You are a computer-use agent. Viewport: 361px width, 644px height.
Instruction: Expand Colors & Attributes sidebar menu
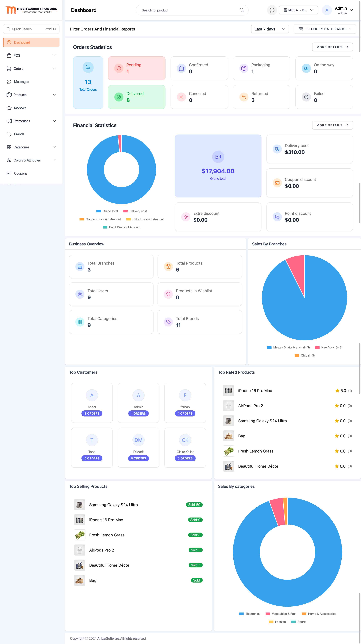point(31,160)
